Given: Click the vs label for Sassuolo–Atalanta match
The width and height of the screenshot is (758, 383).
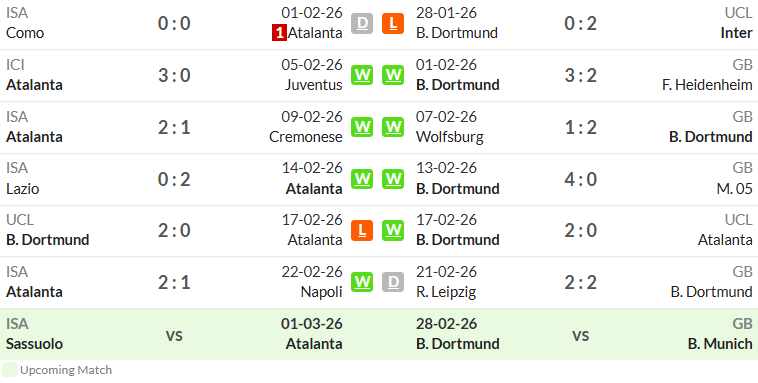Looking at the screenshot, I should point(174,335).
